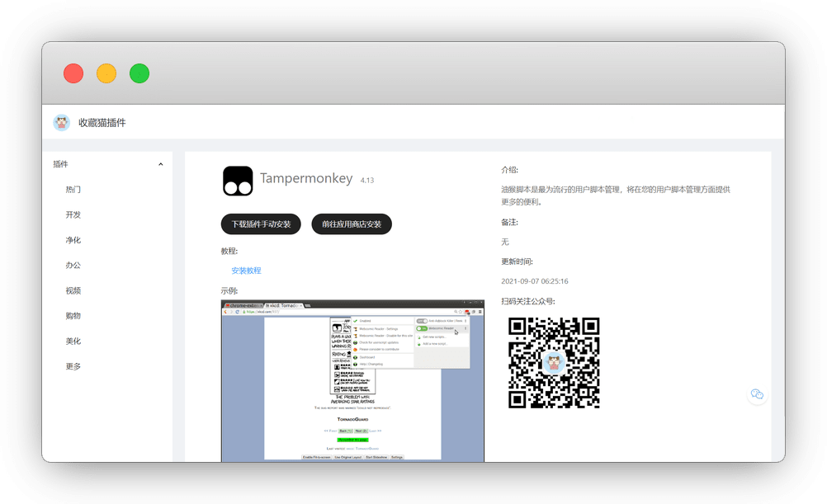Select the 热门 category
This screenshot has height=504, width=827.
coord(73,190)
